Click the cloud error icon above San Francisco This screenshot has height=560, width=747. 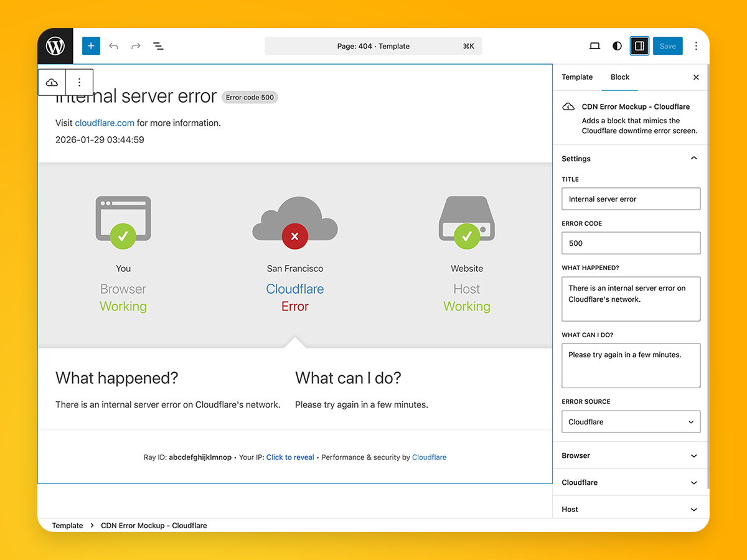[x=295, y=222]
